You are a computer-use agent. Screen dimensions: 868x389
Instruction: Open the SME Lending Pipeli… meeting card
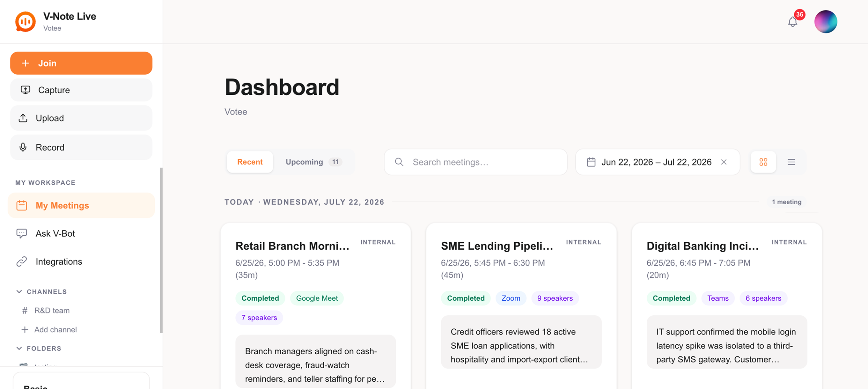[521, 306]
